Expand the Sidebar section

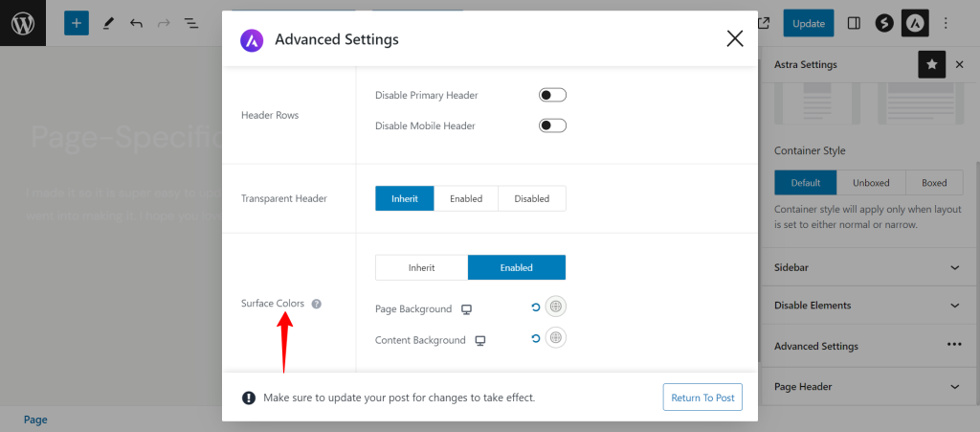pyautogui.click(x=865, y=267)
